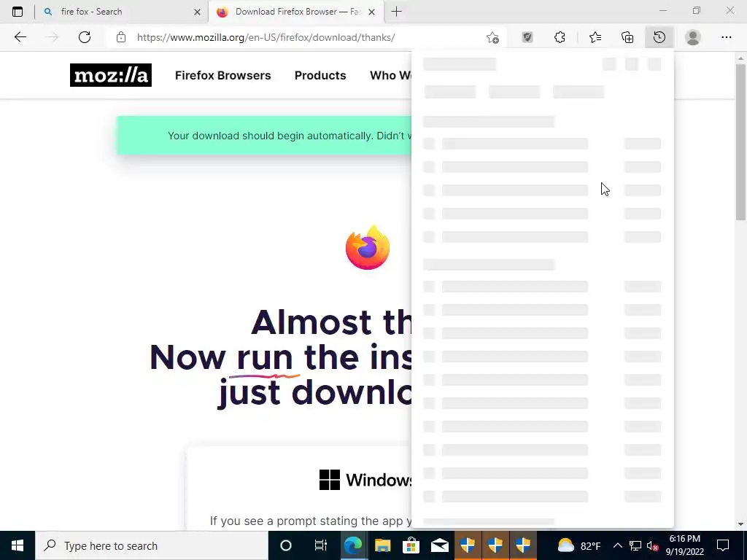Show hidden system tray icons

617,545
